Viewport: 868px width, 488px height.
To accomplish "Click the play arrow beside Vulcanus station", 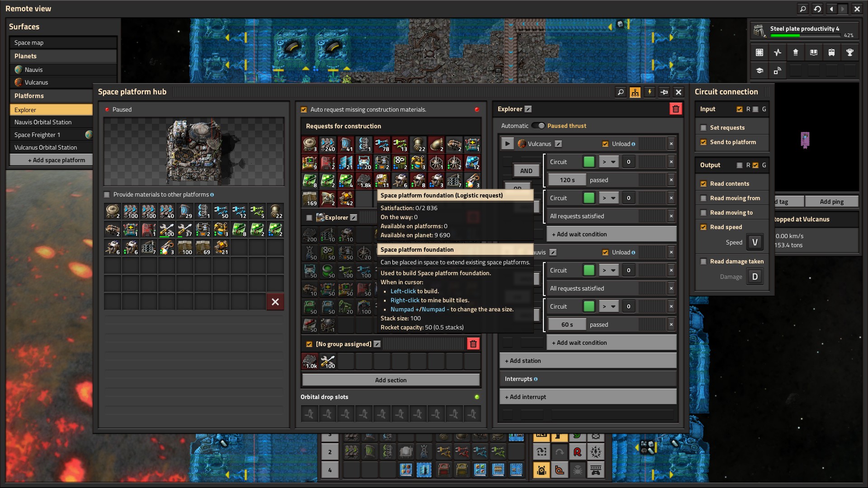I will pos(508,144).
